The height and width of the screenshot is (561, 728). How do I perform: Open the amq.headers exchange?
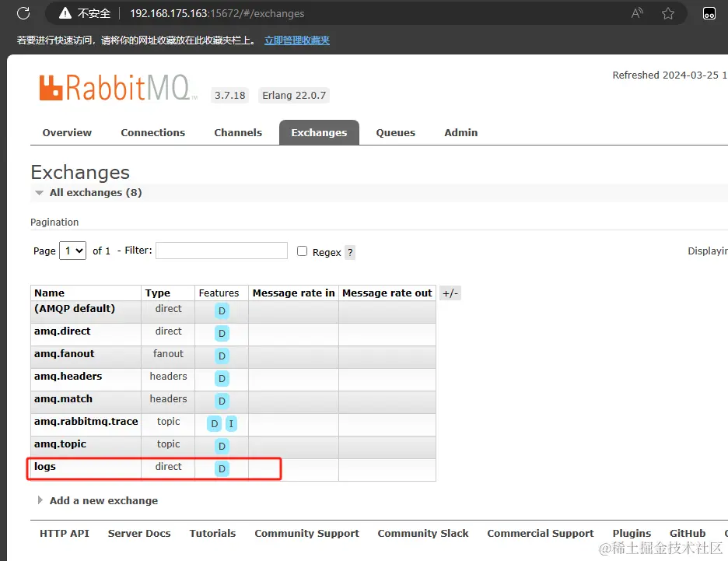point(68,376)
